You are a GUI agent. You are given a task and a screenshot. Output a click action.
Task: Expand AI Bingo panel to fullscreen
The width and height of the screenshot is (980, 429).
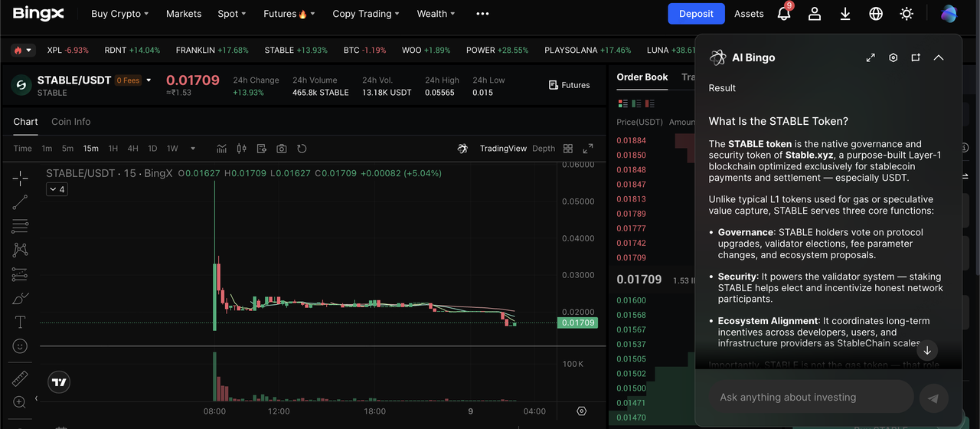871,57
